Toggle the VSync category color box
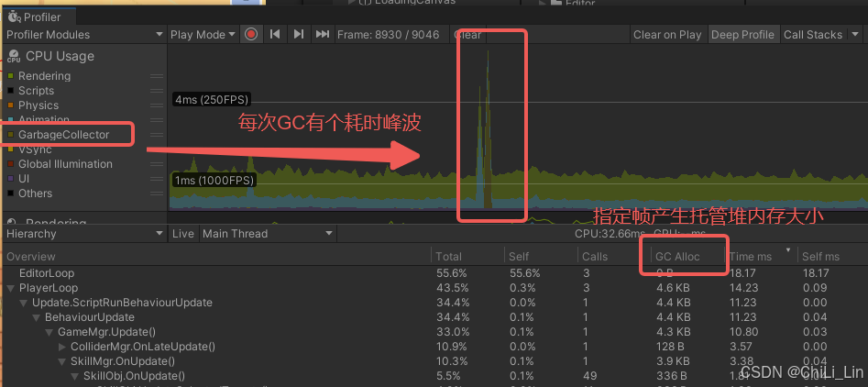 pos(10,149)
